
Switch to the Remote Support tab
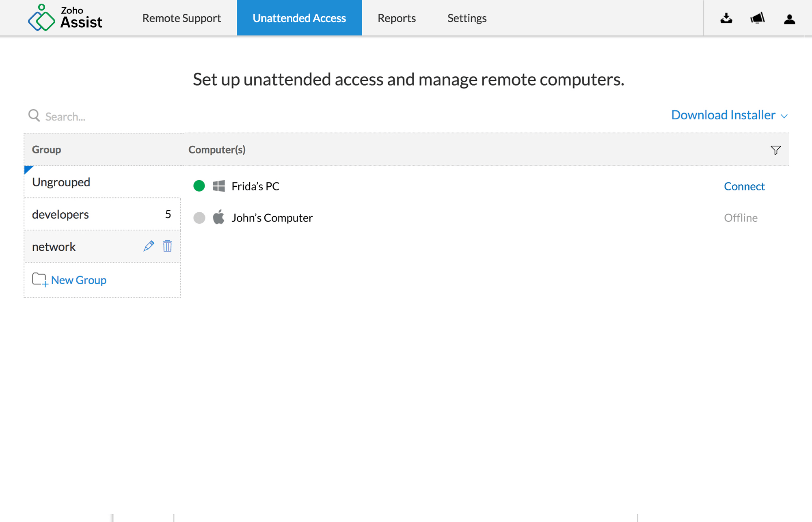[x=181, y=18]
